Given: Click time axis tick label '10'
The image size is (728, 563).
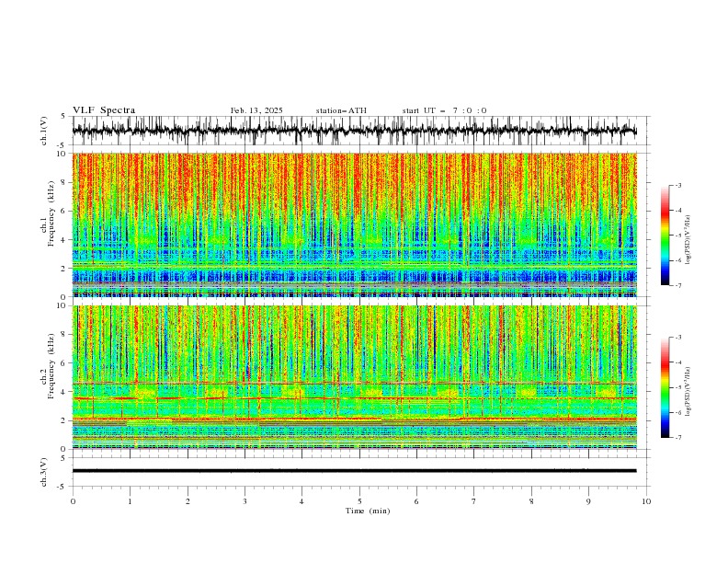Looking at the screenshot, I should pos(646,501).
